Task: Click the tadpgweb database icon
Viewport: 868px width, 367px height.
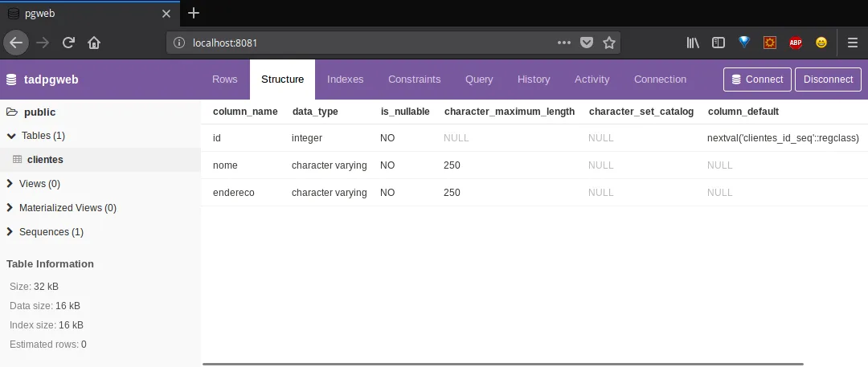Action: tap(11, 80)
